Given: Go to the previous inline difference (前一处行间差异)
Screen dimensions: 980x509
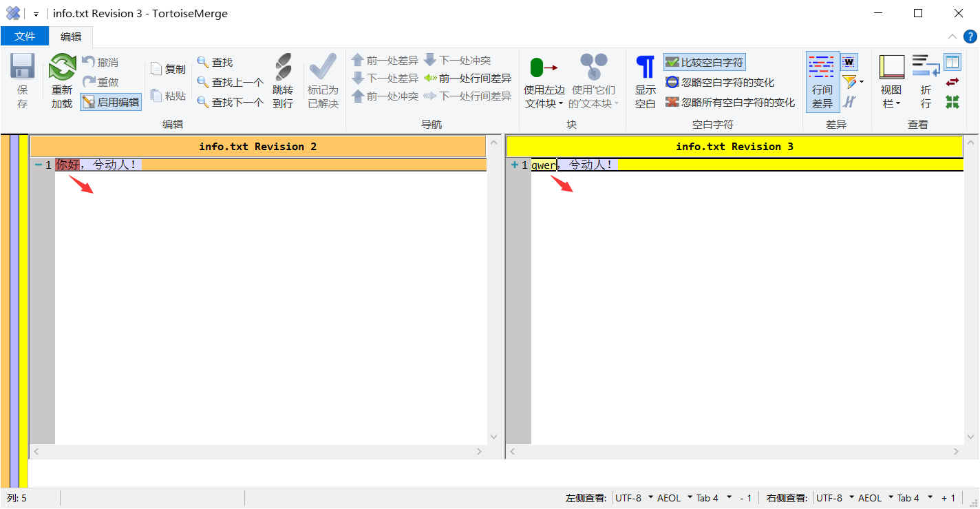Looking at the screenshot, I should tap(467, 79).
